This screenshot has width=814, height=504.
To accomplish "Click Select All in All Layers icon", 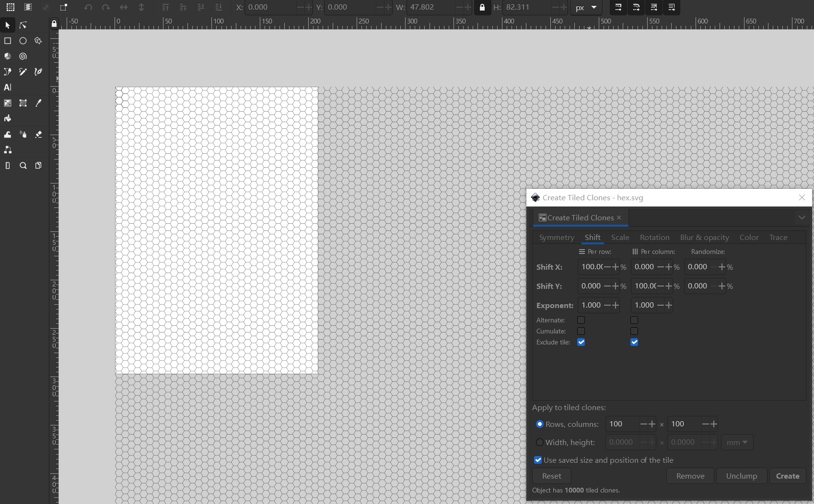I will point(28,7).
